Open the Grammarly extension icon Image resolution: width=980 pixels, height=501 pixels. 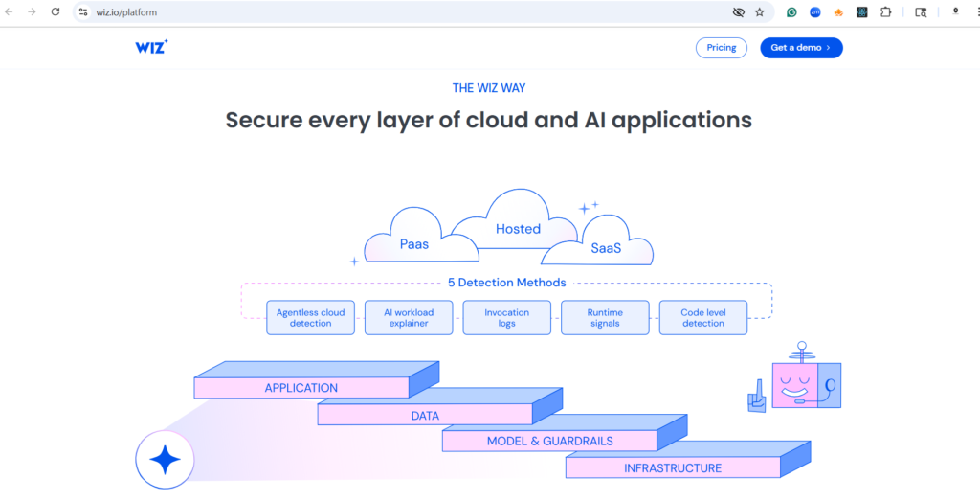[x=791, y=12]
